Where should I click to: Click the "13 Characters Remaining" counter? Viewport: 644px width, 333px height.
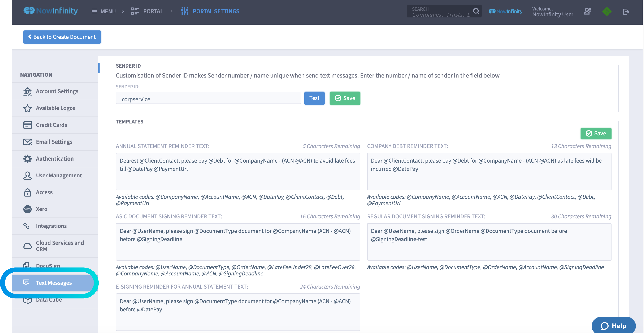click(581, 146)
